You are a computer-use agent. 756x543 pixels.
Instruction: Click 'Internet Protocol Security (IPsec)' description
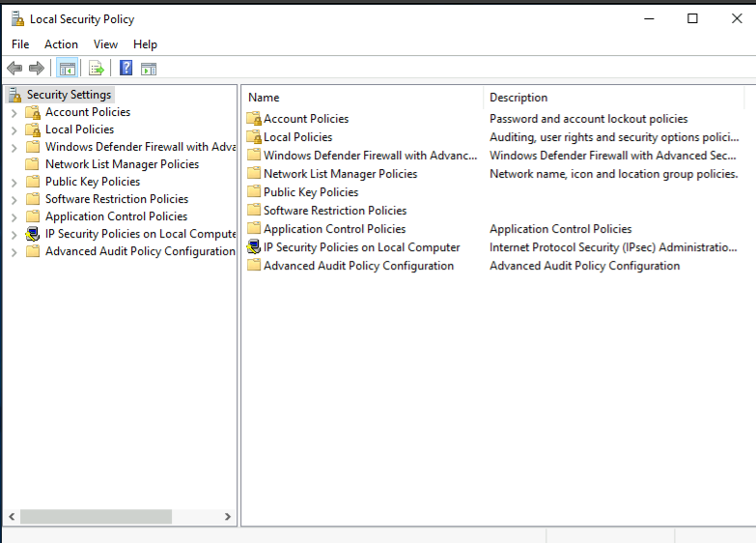pyautogui.click(x=613, y=247)
